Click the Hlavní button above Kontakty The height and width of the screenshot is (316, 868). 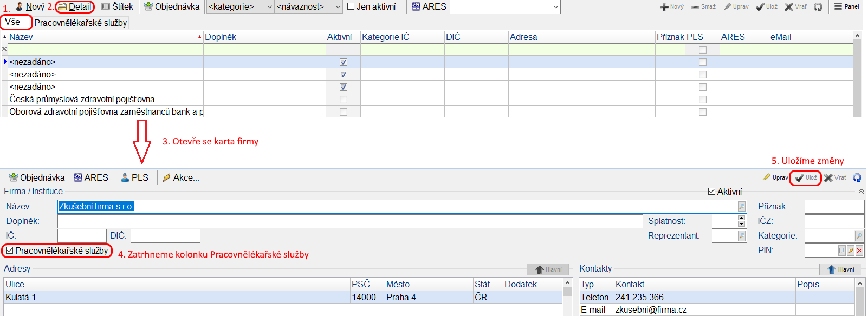[840, 269]
